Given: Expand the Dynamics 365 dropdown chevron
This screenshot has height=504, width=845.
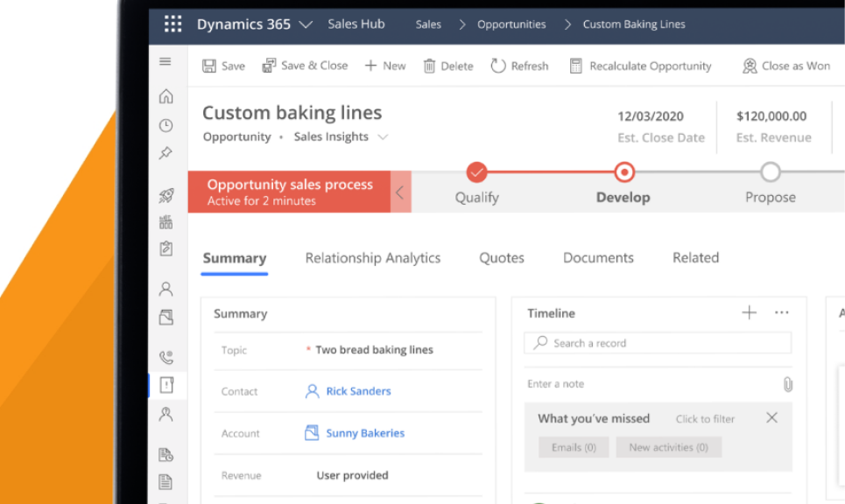Looking at the screenshot, I should [306, 24].
